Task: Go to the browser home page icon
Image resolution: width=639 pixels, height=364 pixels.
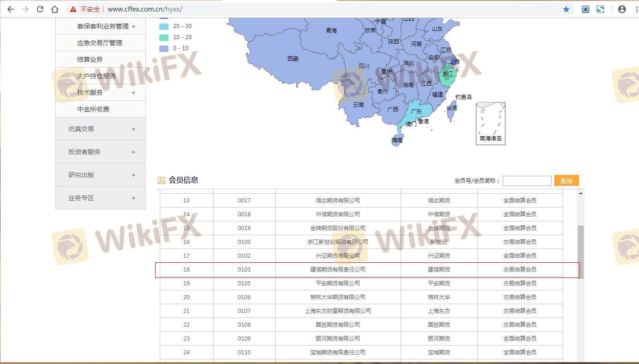Action: click(55, 9)
